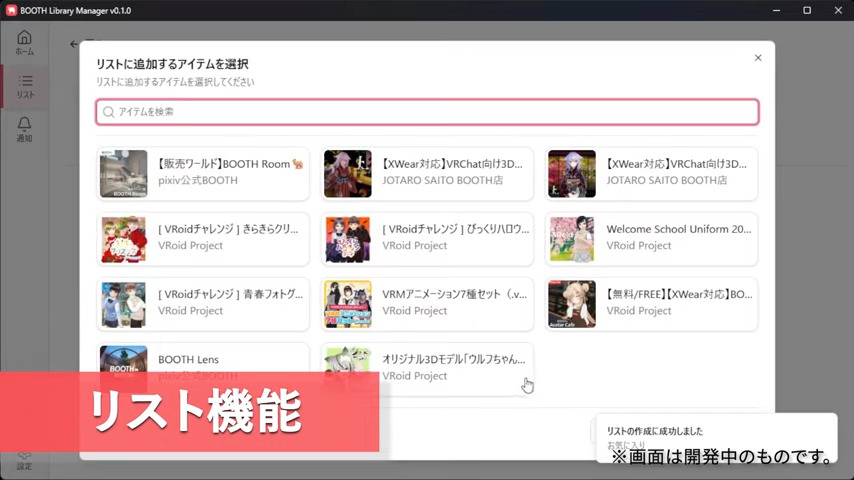The image size is (854, 480).
Task: Select the free XWear BOOTH item
Action: coord(651,303)
